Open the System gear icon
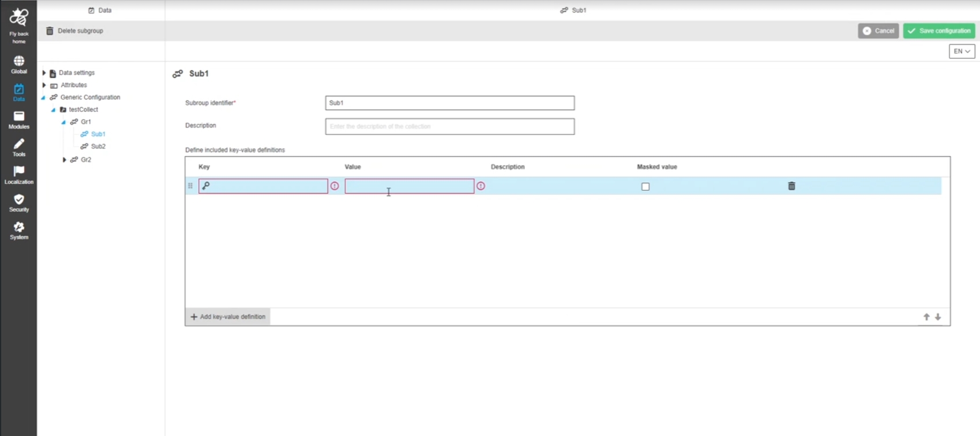 pos(19,227)
